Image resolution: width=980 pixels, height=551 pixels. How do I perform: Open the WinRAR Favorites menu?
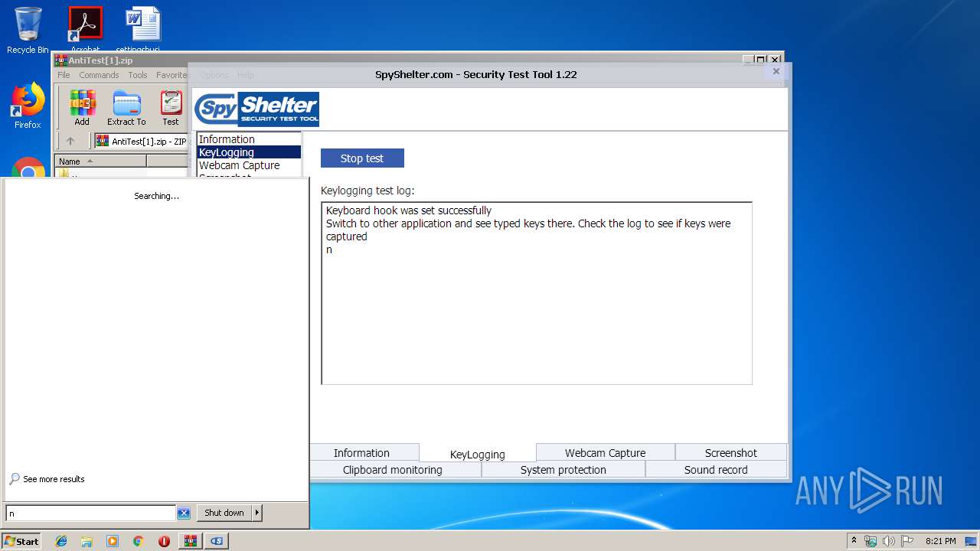171,75
